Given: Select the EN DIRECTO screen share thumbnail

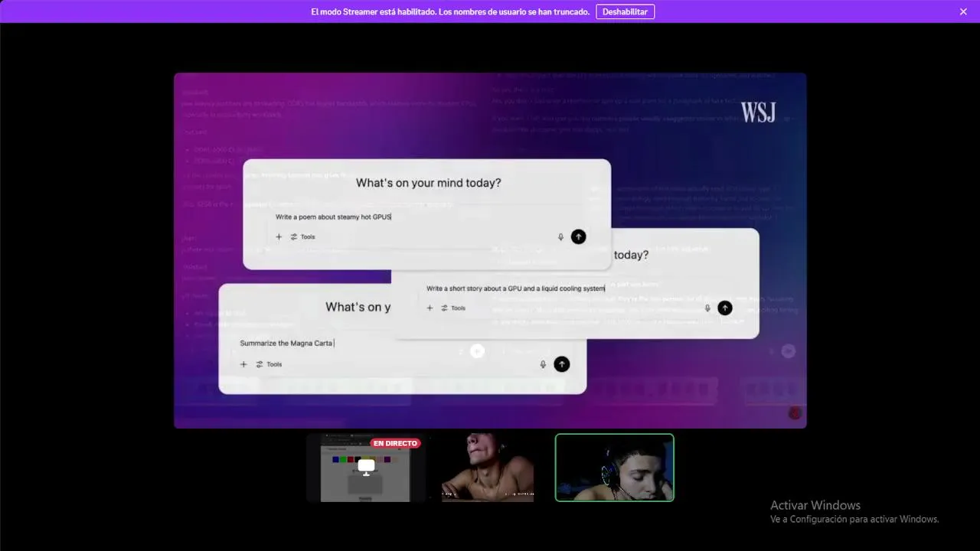Looking at the screenshot, I should pos(366,468).
